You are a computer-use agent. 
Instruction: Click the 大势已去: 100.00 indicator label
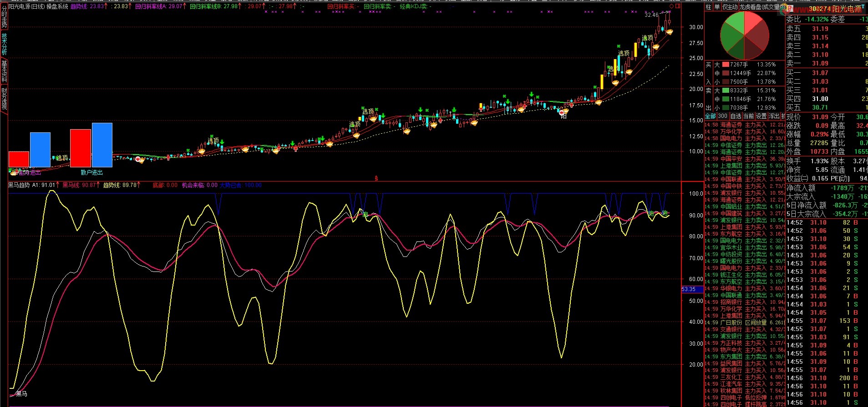click(241, 185)
